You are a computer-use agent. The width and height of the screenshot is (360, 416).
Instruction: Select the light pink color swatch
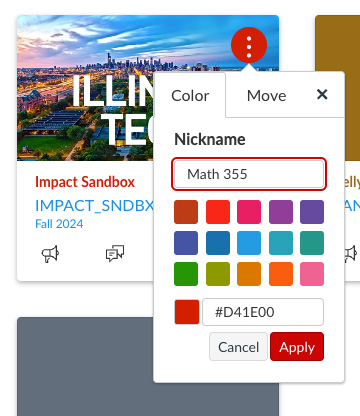312,274
